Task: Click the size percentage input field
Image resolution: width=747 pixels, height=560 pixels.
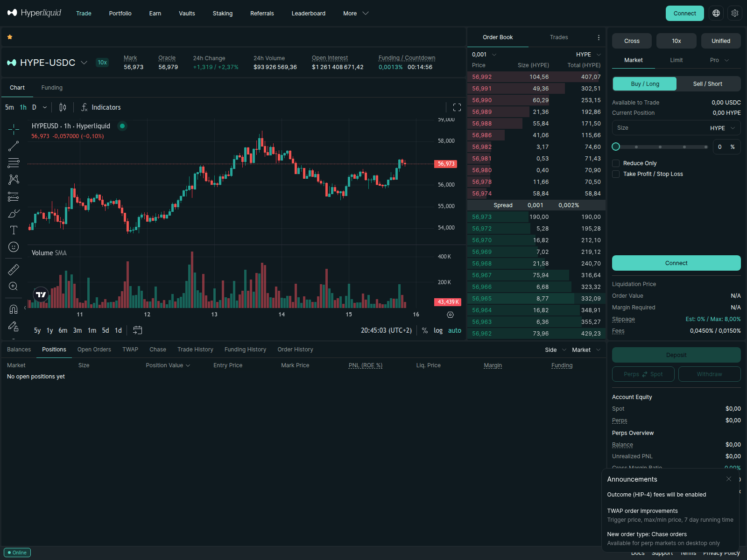Action: coord(726,147)
